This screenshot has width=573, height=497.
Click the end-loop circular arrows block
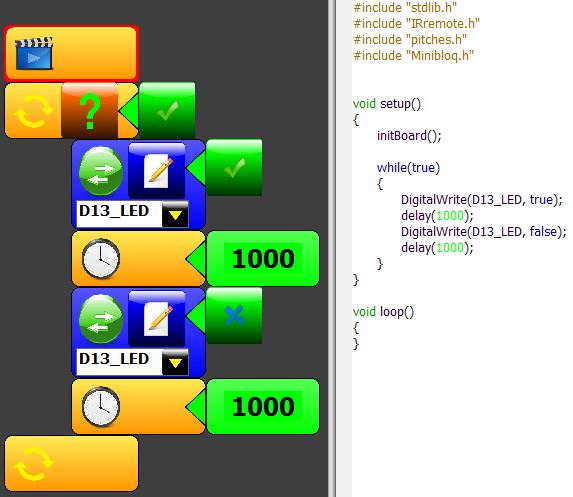(x=71, y=463)
